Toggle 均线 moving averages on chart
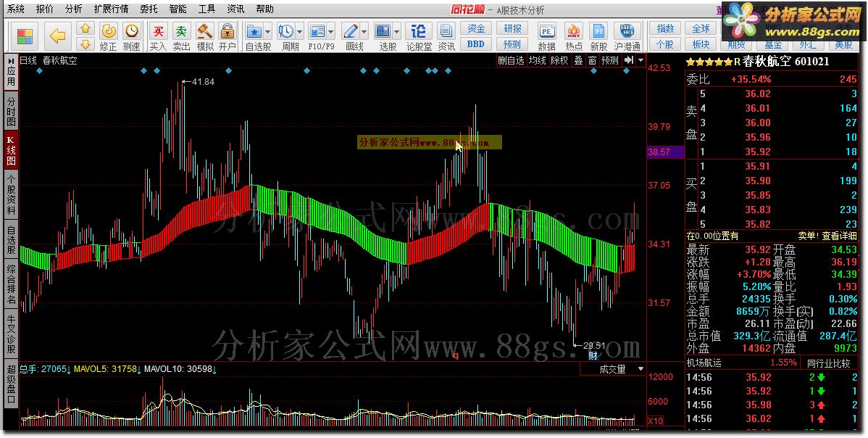 tap(537, 60)
